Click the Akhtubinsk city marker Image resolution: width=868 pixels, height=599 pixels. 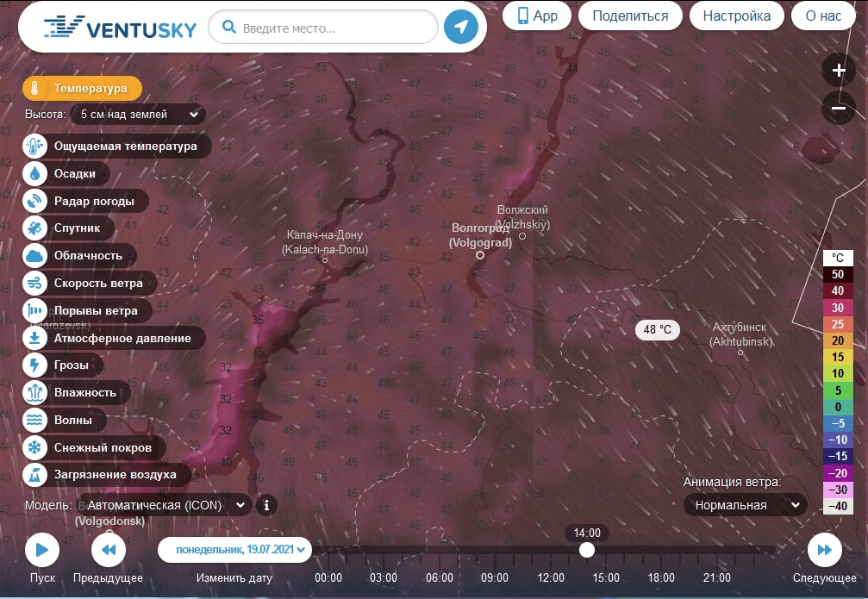[x=740, y=353]
